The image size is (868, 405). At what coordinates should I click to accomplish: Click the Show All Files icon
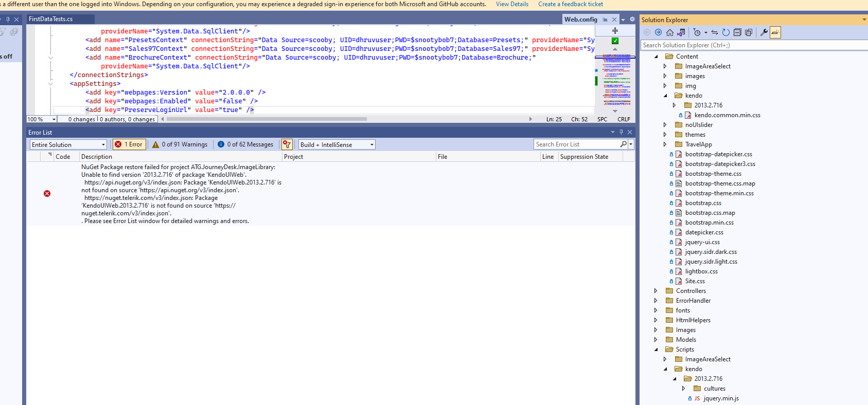749,32
